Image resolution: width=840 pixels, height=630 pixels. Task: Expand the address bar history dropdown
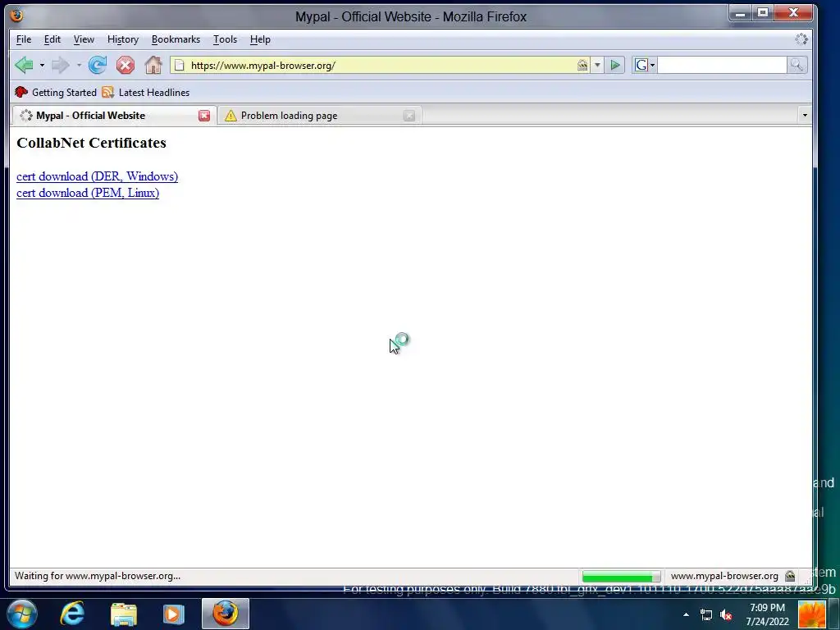pyautogui.click(x=597, y=66)
